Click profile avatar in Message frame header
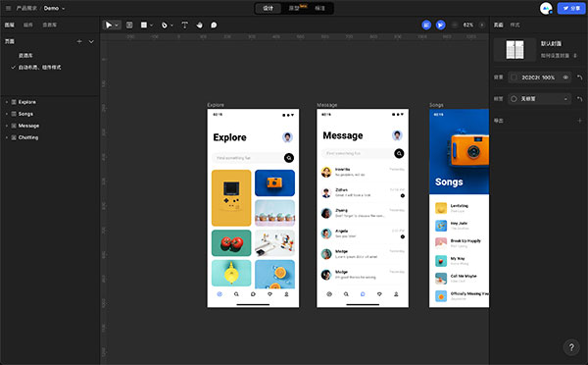Screen dimensions: 588x365 397,135
